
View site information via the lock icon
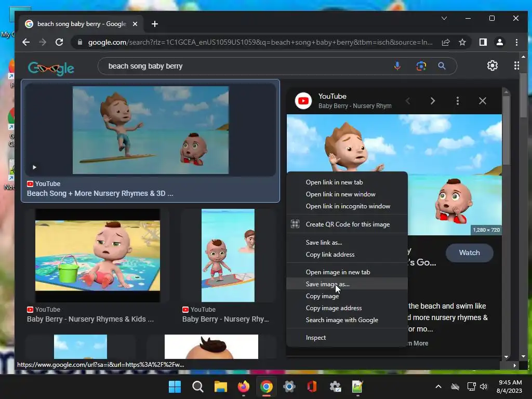point(80,42)
